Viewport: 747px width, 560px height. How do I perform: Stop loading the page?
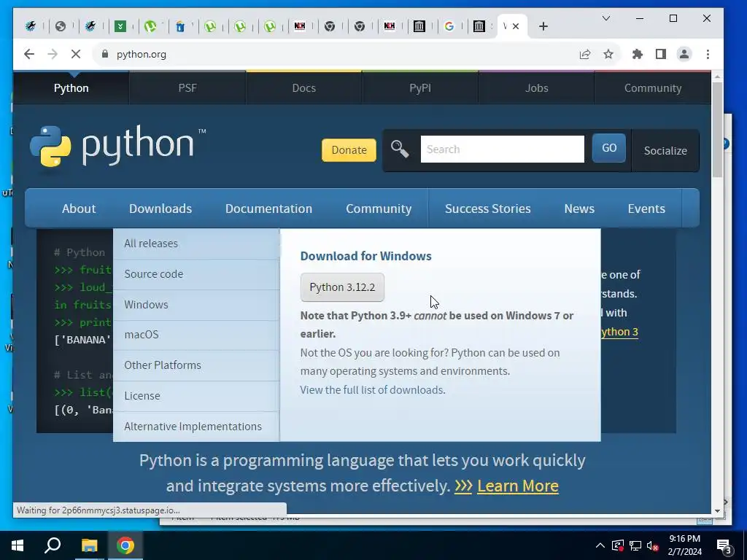click(76, 54)
